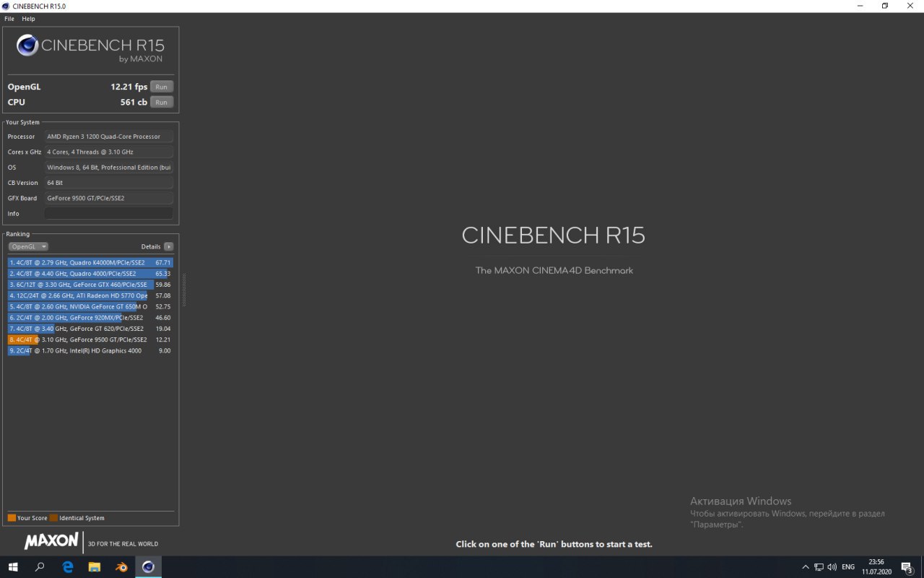Click the Cinebench title bar app icon
This screenshot has height=578, width=924.
(x=6, y=6)
